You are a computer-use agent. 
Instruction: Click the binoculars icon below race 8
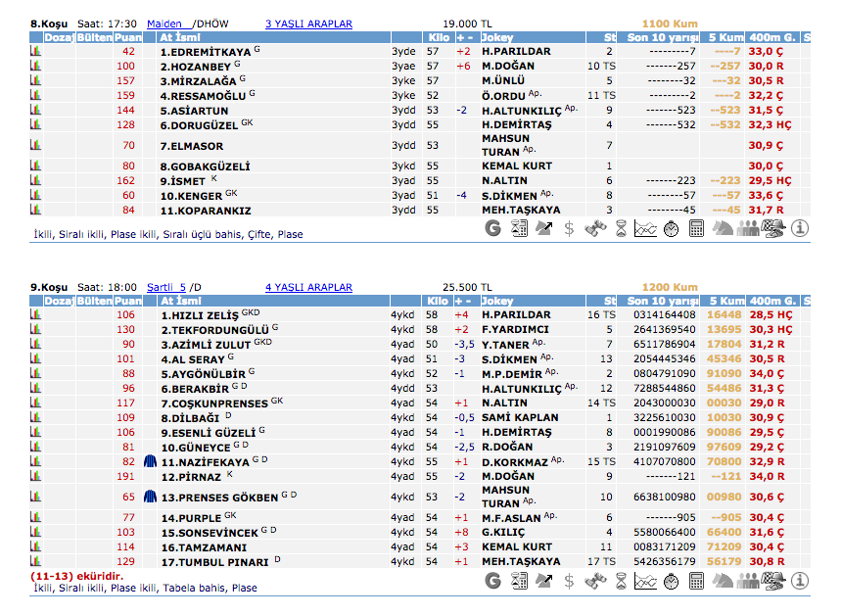tap(594, 229)
